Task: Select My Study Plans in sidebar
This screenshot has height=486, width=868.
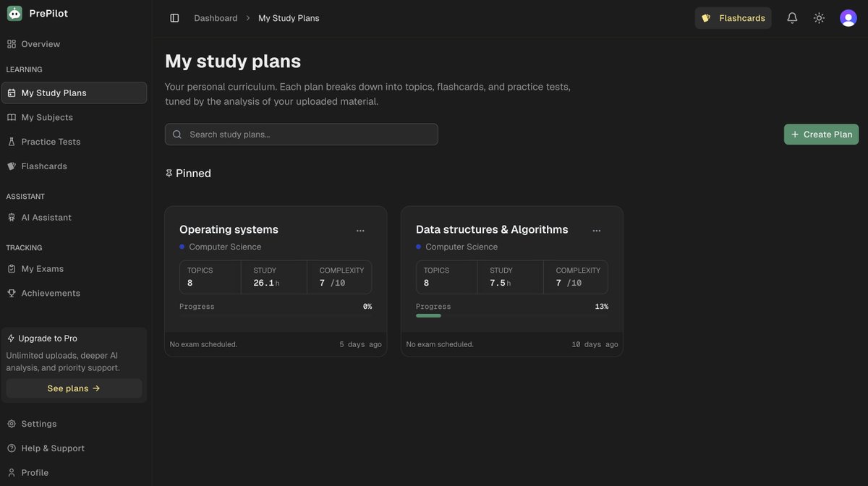Action: coord(74,93)
